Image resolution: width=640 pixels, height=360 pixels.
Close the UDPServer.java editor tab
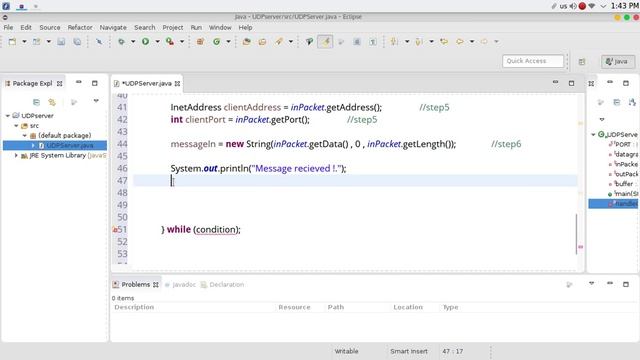(177, 84)
